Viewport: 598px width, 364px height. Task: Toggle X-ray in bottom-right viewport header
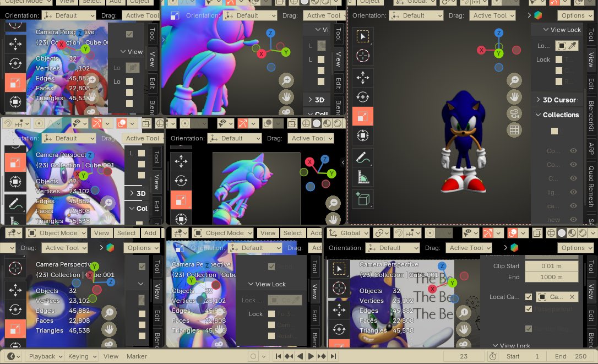point(537,233)
